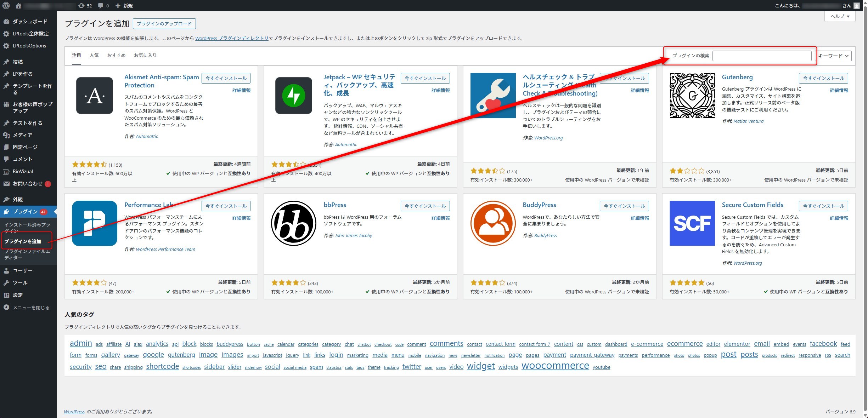The width and height of the screenshot is (868, 418).
Task: Click the BuddyPress orange logo icon
Action: coord(493,223)
